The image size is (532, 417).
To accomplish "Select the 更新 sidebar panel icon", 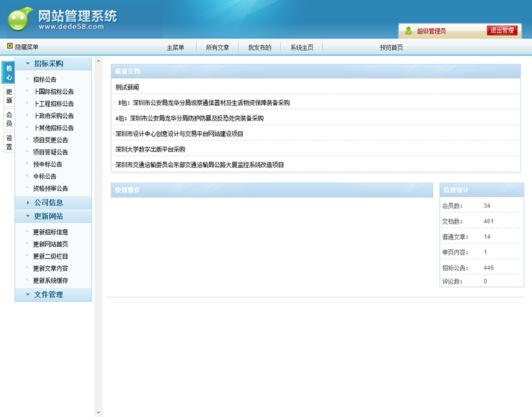I will [x=8, y=94].
